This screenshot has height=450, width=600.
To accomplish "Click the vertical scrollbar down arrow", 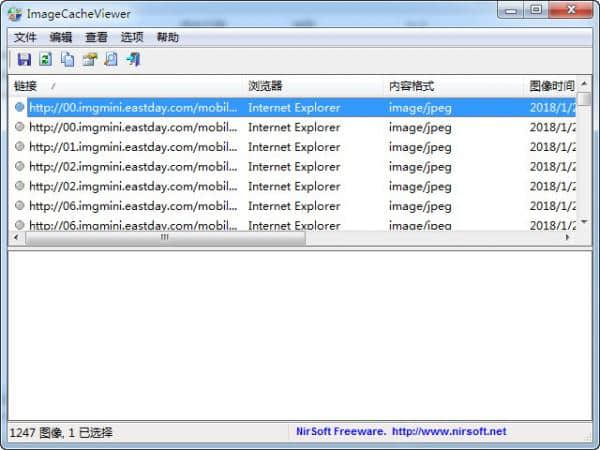I will pyautogui.click(x=584, y=222).
